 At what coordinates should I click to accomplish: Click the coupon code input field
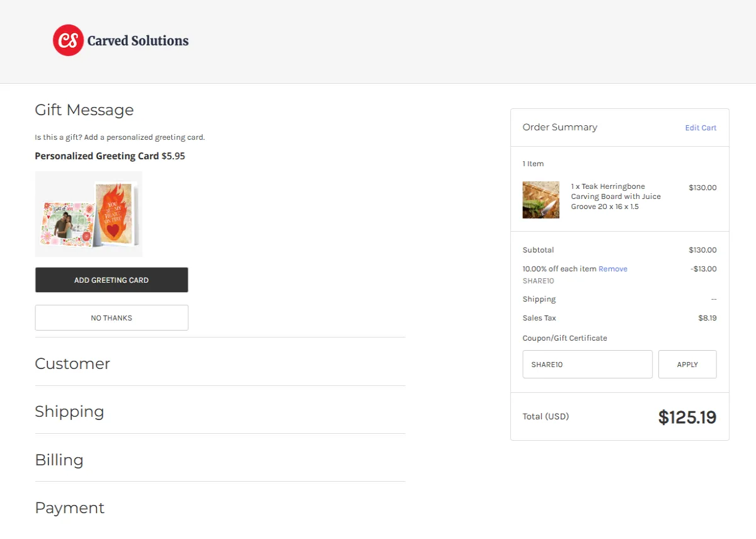587,364
